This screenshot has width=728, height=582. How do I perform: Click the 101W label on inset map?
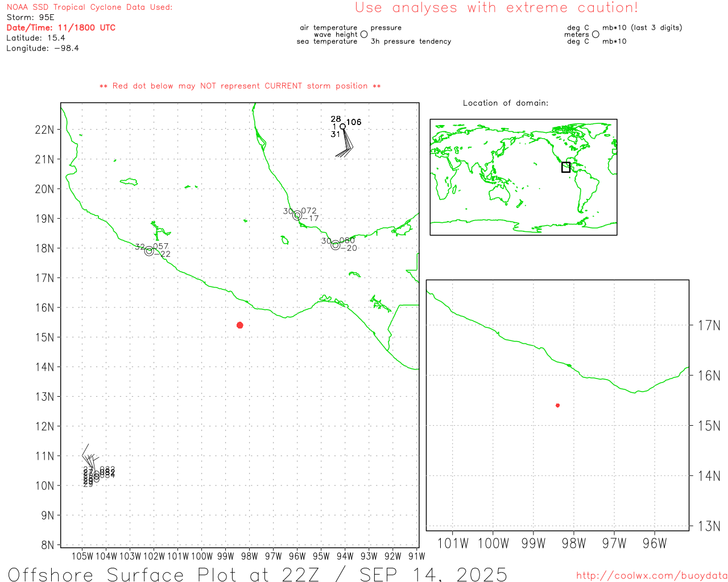click(x=453, y=543)
